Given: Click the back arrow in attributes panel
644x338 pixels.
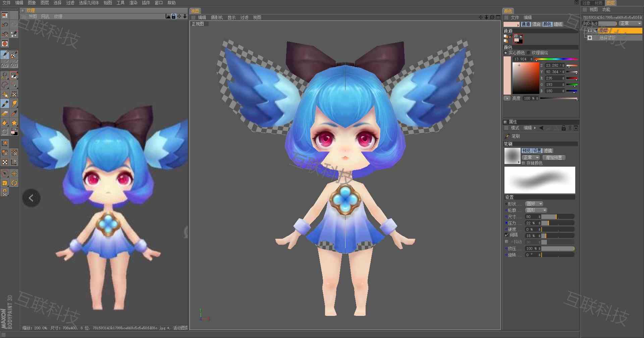Looking at the screenshot, I should (541, 128).
